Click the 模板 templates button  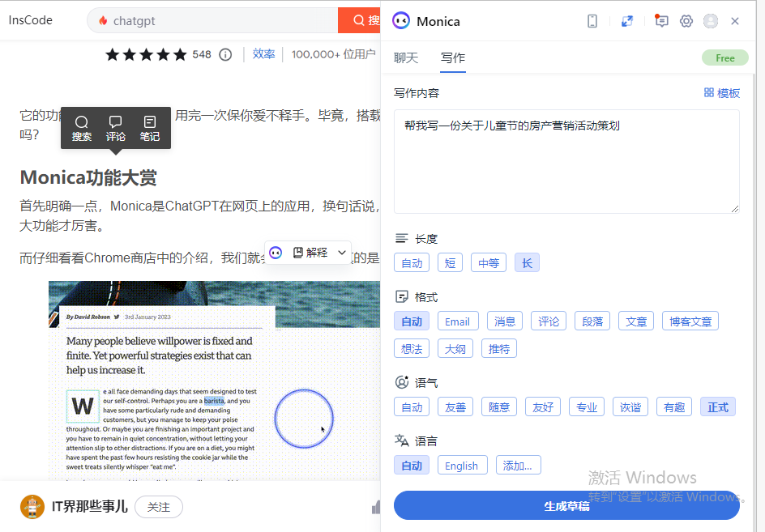(x=722, y=92)
